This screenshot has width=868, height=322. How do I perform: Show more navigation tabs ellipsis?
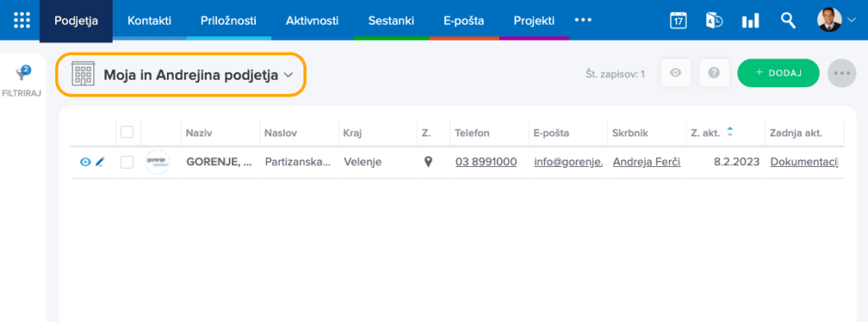pos(583,20)
